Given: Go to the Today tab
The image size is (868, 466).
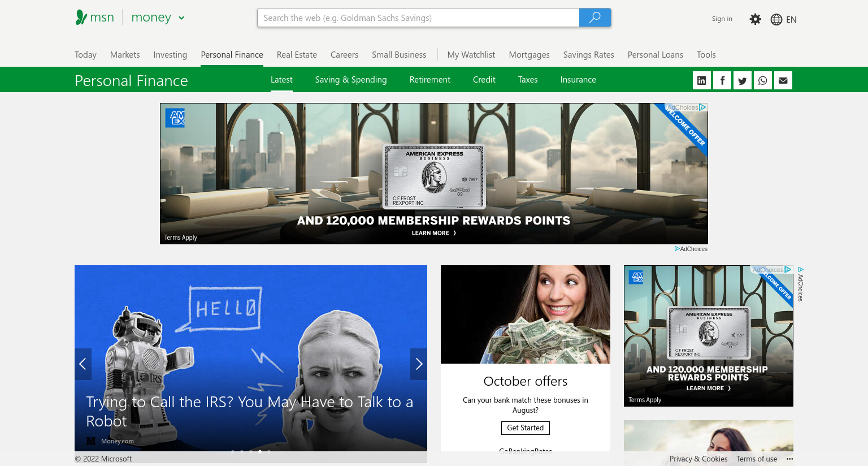Looking at the screenshot, I should [x=85, y=55].
